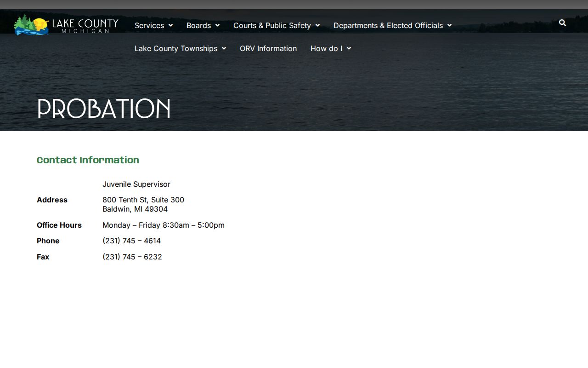Image resolution: width=588 pixels, height=368 pixels.
Task: Select the Juvenile Supervisor text
Action: 136,184
